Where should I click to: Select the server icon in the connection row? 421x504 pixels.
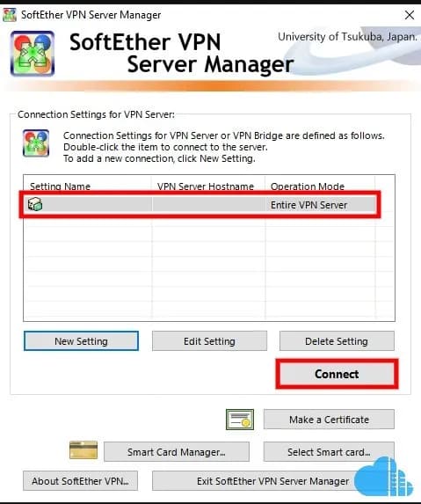point(35,204)
